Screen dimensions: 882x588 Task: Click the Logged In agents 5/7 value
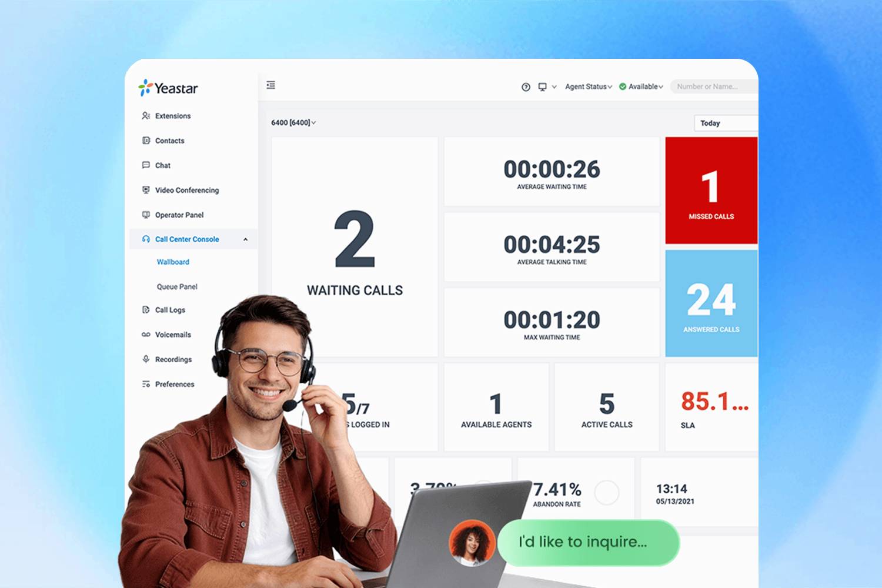[355, 404]
